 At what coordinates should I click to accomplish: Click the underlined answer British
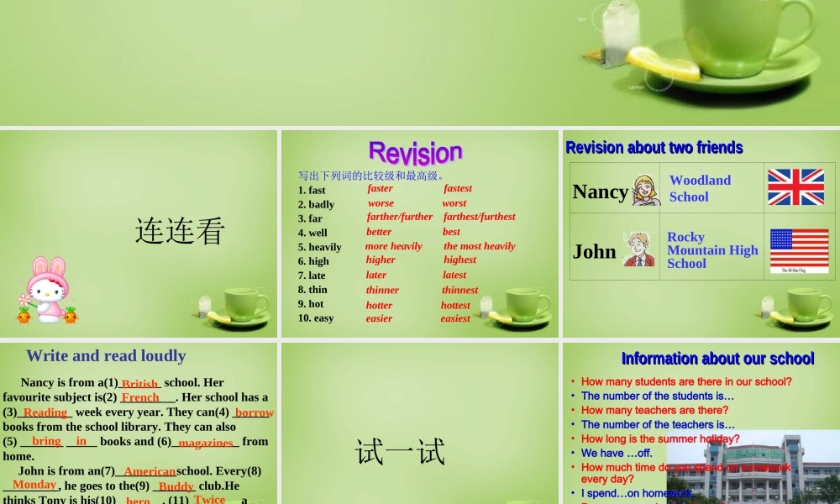(139, 383)
